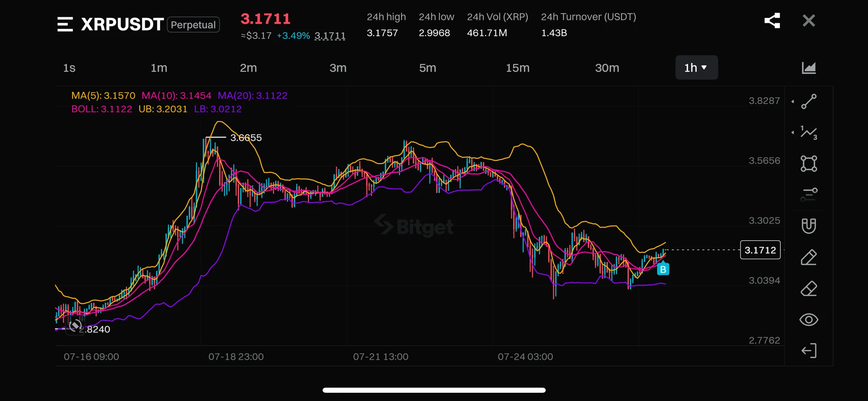Open the hamburger menu beside XRPUSDT

pyautogui.click(x=65, y=24)
